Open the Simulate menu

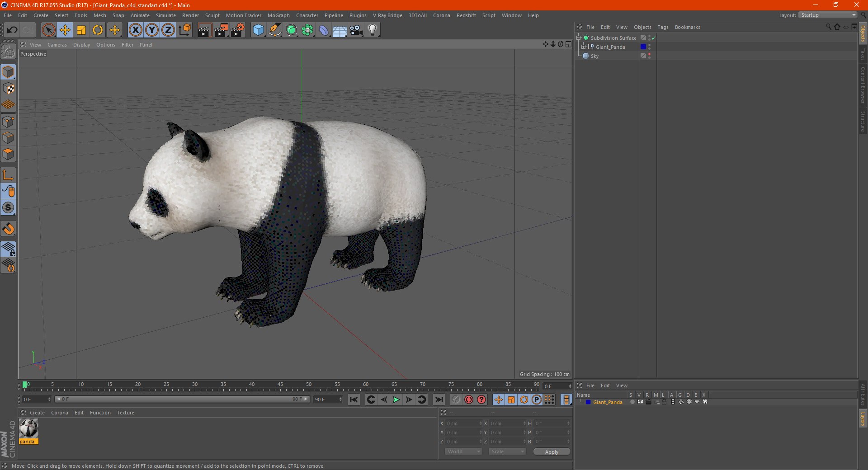pos(166,15)
